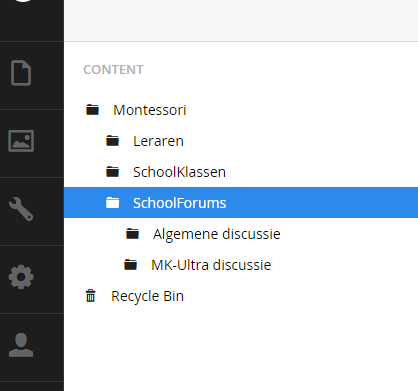This screenshot has width=418, height=391.
Task: Click the folder icon beside Montessori
Action: [93, 110]
